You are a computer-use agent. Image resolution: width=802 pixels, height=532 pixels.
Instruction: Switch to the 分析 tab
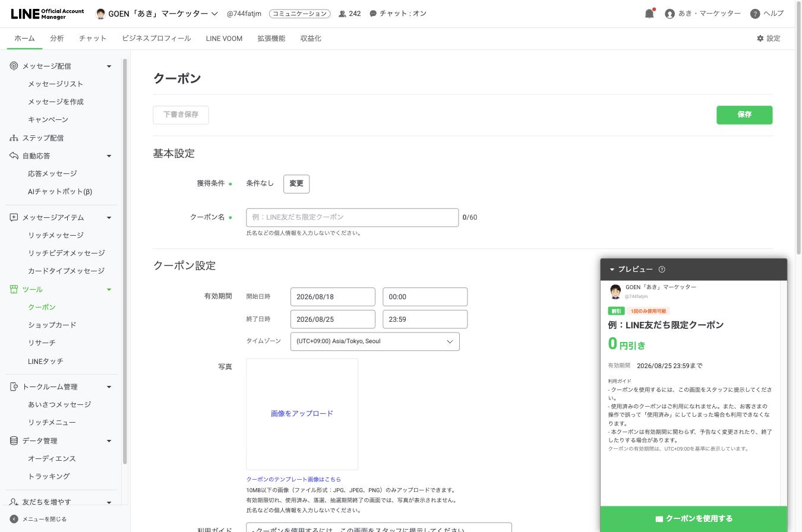[x=57, y=39]
